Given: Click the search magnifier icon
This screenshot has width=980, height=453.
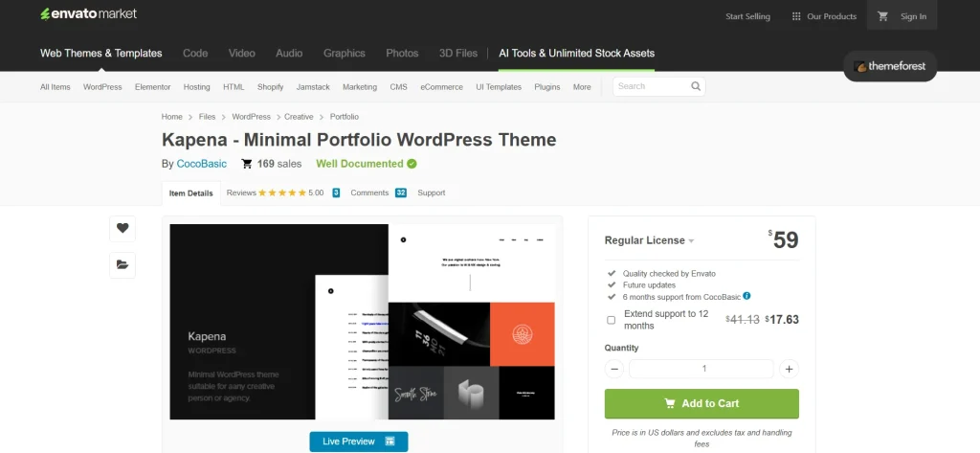Looking at the screenshot, I should point(696,86).
